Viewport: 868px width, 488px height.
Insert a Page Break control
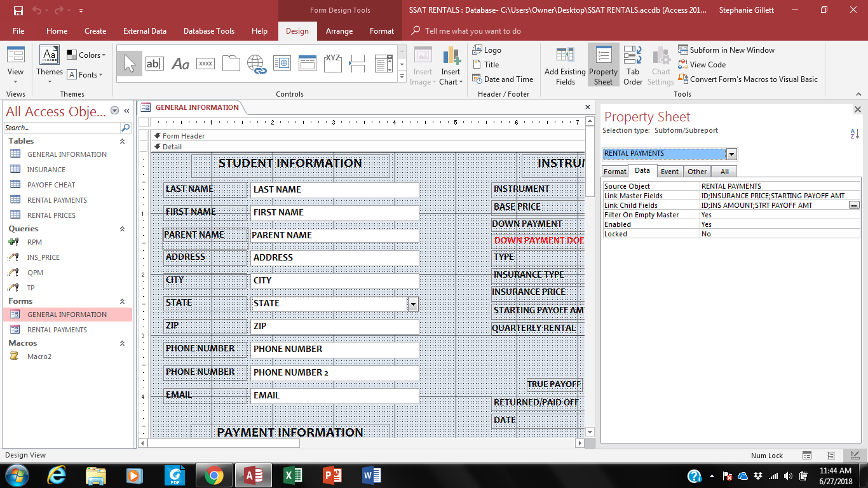[357, 63]
